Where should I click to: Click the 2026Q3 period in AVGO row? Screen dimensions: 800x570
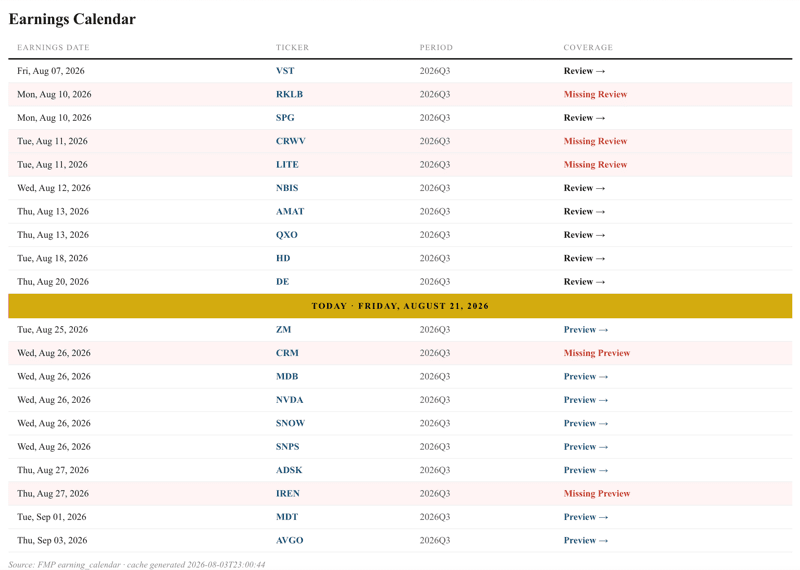click(x=435, y=541)
